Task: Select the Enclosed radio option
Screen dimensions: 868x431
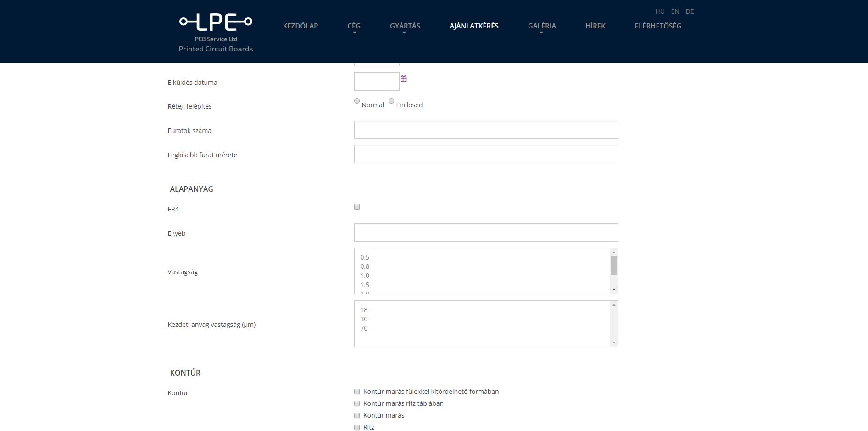Action: [391, 101]
